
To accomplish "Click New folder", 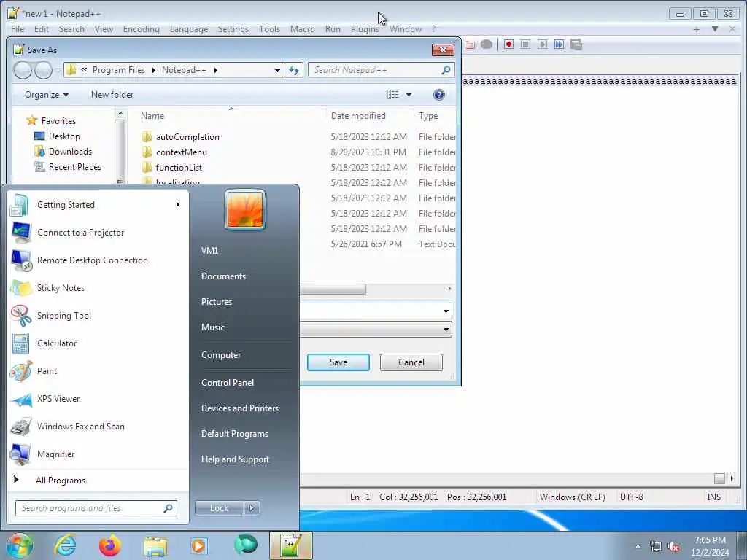I will click(x=112, y=95).
